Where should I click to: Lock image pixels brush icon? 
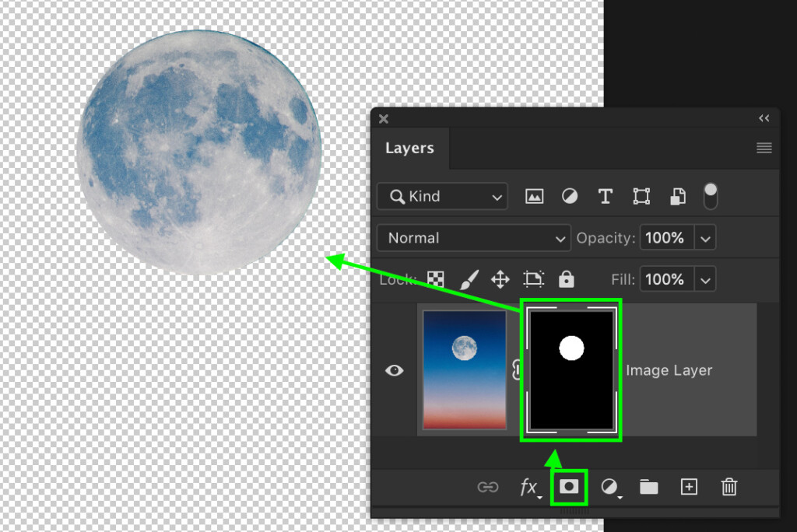click(469, 279)
